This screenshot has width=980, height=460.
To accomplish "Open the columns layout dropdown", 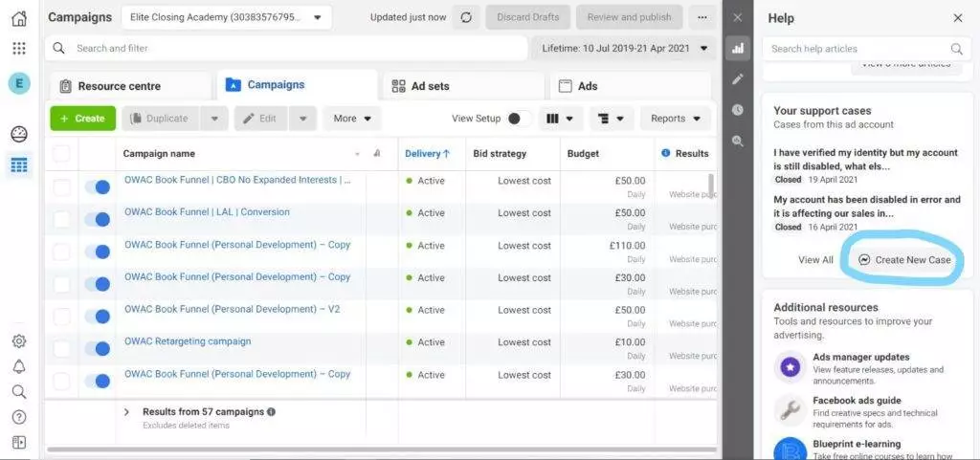I will click(559, 119).
